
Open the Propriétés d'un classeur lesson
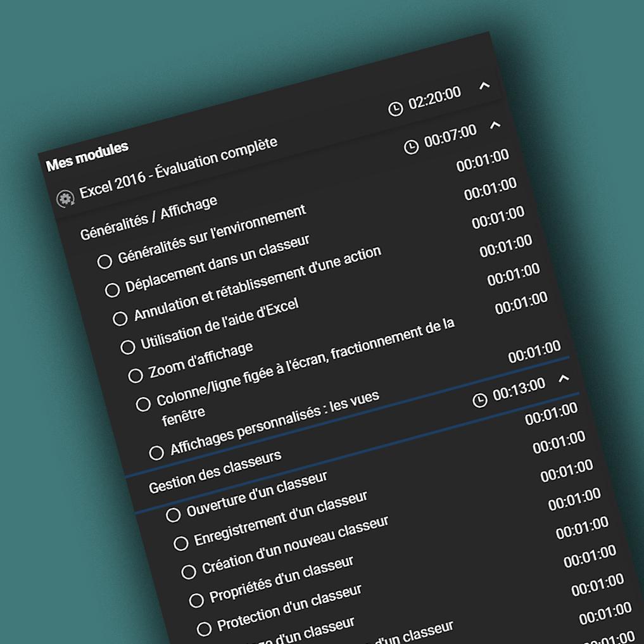pyautogui.click(x=281, y=579)
